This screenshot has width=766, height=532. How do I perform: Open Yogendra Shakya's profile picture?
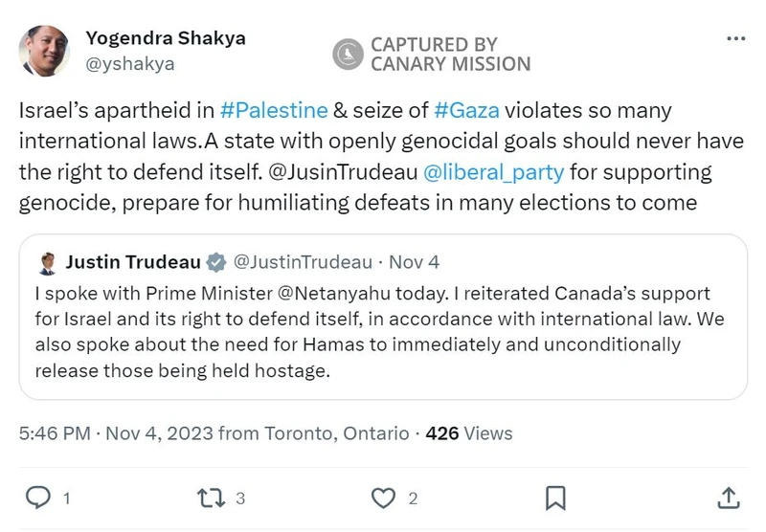click(x=44, y=51)
